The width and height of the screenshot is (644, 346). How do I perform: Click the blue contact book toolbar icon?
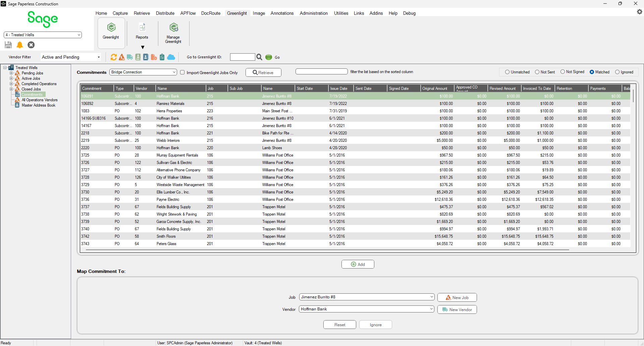146,57
